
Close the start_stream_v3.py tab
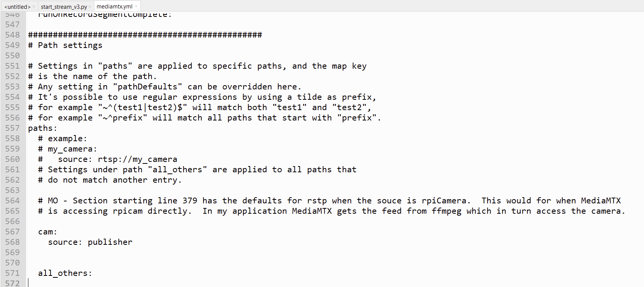[90, 7]
